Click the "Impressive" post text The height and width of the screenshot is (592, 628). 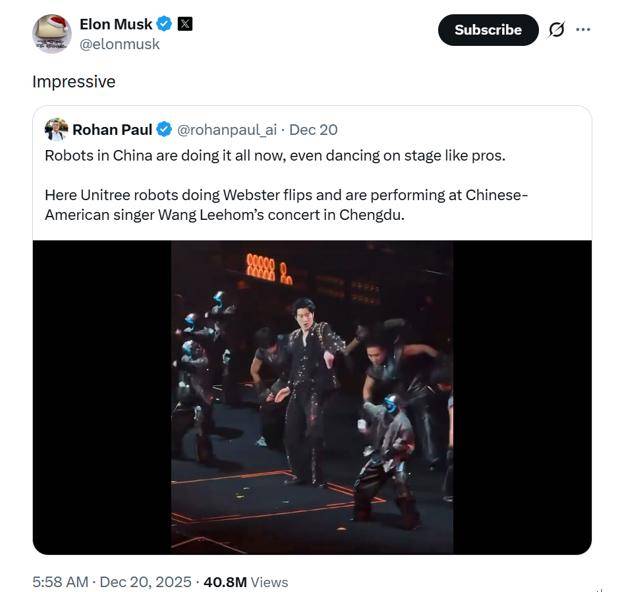[74, 81]
